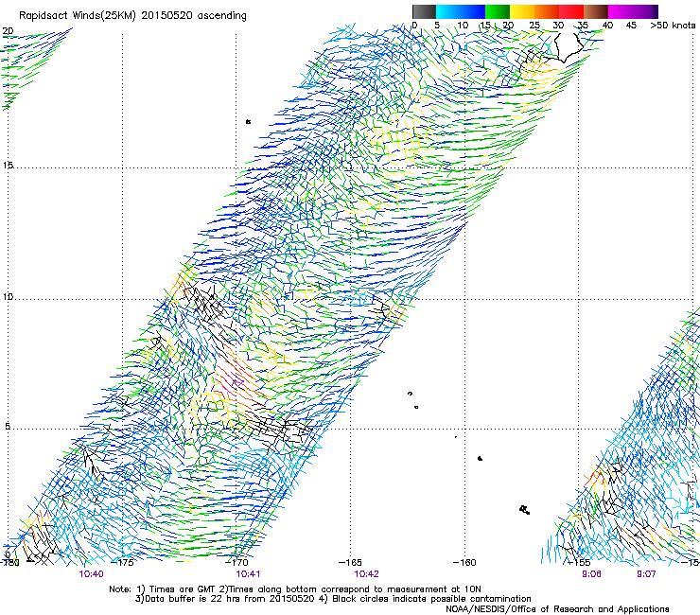Click the longitude label '-175'
700x615 pixels.
pos(122,563)
